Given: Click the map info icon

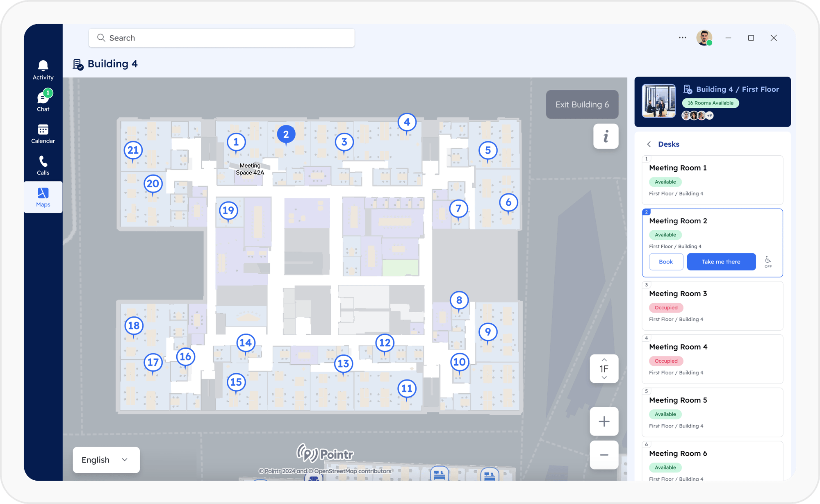Looking at the screenshot, I should [x=606, y=136].
